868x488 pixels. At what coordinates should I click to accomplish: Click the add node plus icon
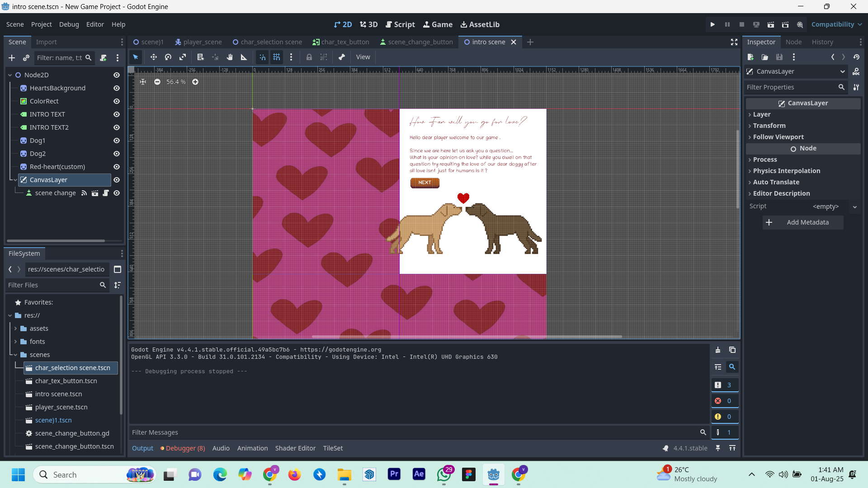click(12, 58)
